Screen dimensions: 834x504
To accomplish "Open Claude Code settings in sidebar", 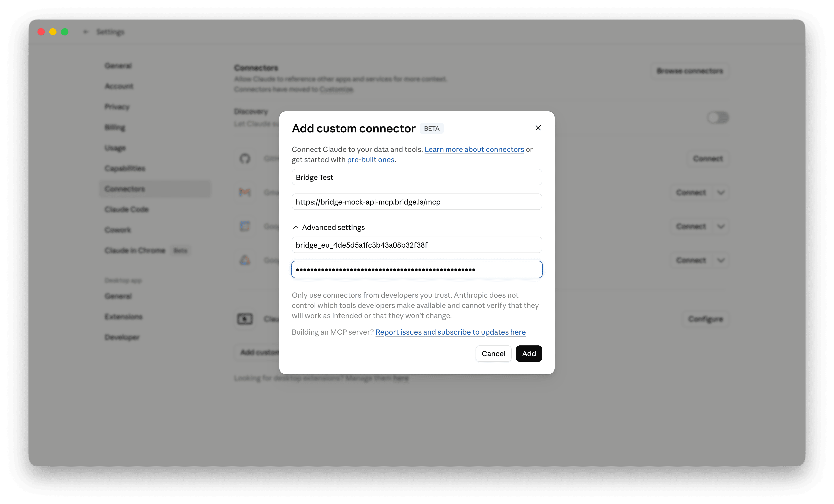I will pos(127,209).
